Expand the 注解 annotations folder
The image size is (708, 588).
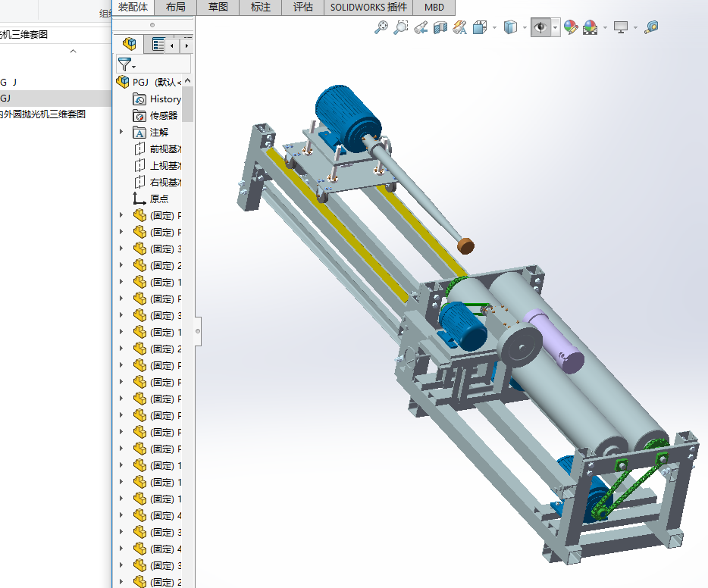click(121, 132)
